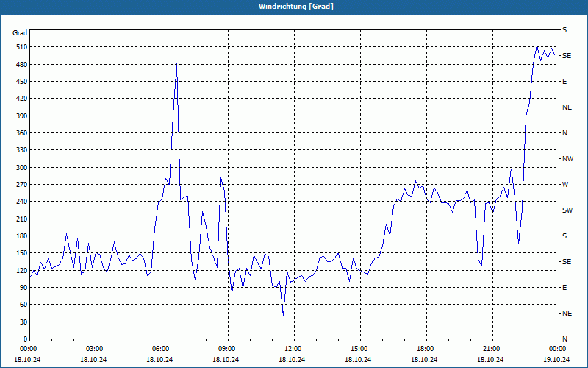Select the 06:00 time axis label
The width and height of the screenshot is (588, 368).
coord(162,349)
